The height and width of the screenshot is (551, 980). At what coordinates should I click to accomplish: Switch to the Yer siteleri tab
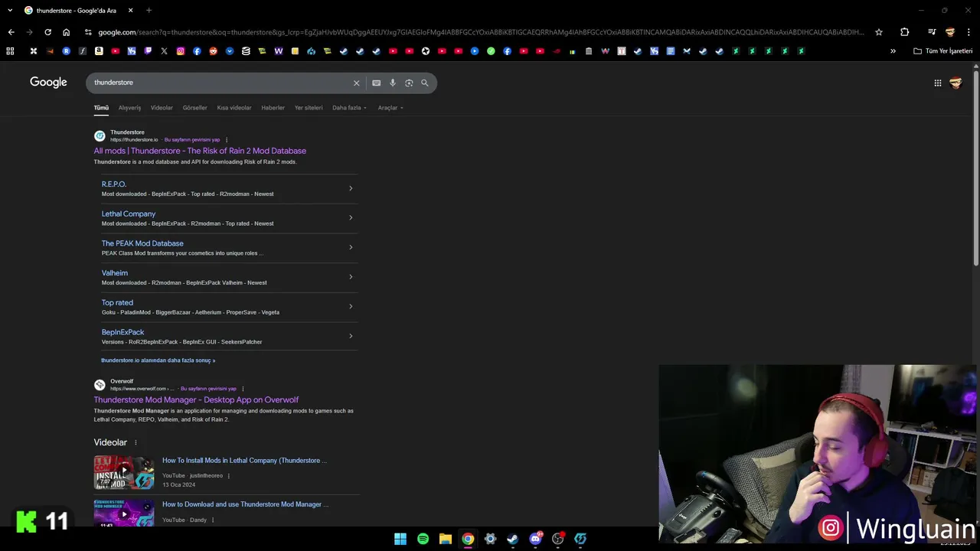309,108
